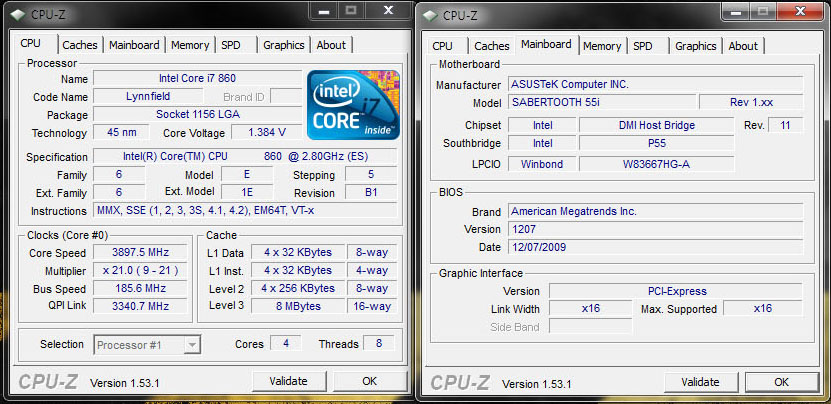This screenshot has width=831, height=404.
Task: Click BIOS Version value 1207
Action: coord(656,229)
